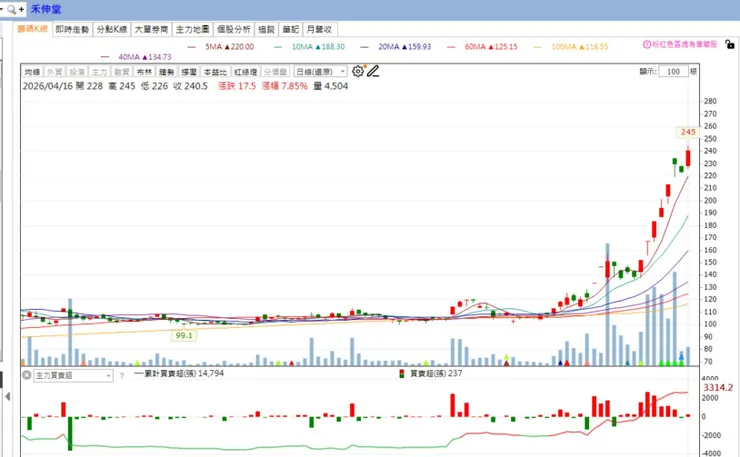
Task: Click the 245 high price label
Action: (x=688, y=132)
